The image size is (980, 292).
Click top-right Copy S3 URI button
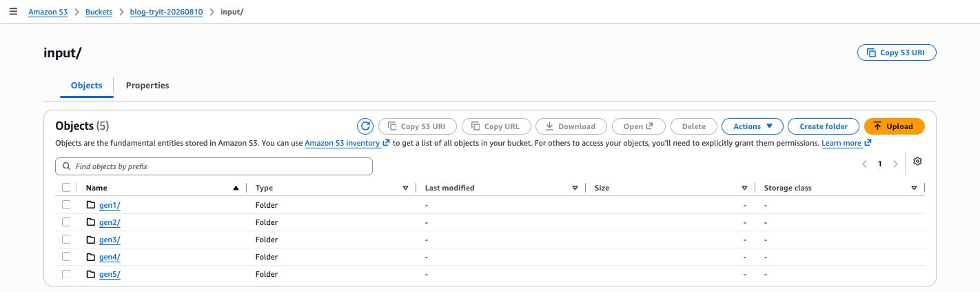click(x=897, y=52)
